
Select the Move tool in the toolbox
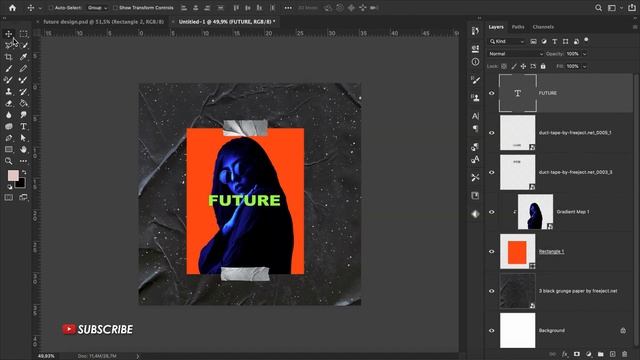9,34
